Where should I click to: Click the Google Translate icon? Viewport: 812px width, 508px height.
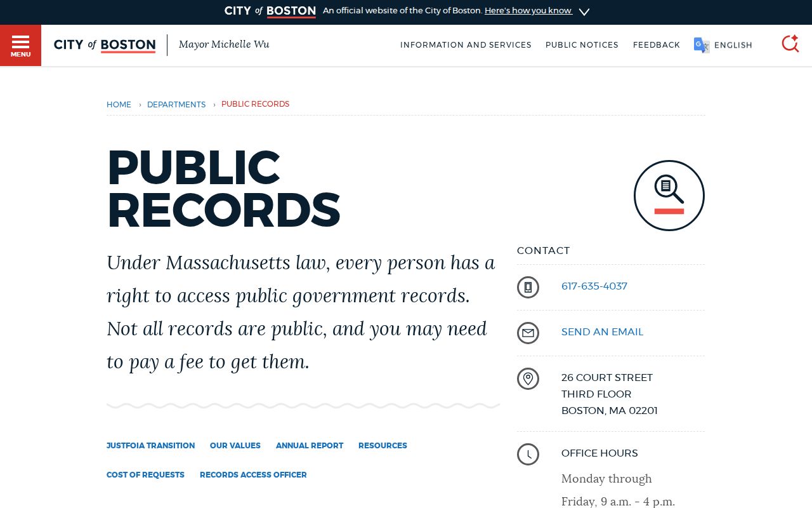[702, 45]
